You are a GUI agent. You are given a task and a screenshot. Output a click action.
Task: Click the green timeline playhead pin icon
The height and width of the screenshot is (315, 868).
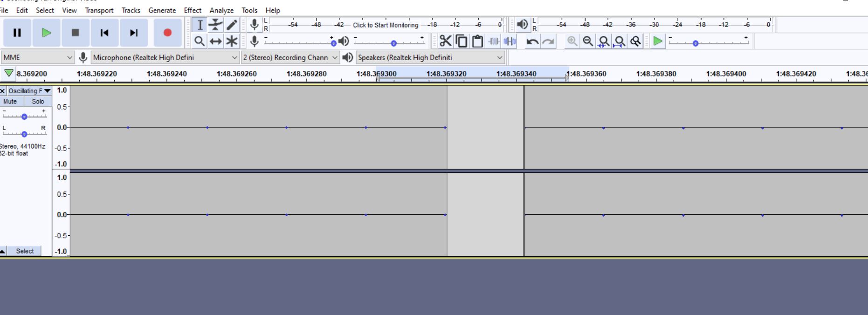(x=8, y=73)
